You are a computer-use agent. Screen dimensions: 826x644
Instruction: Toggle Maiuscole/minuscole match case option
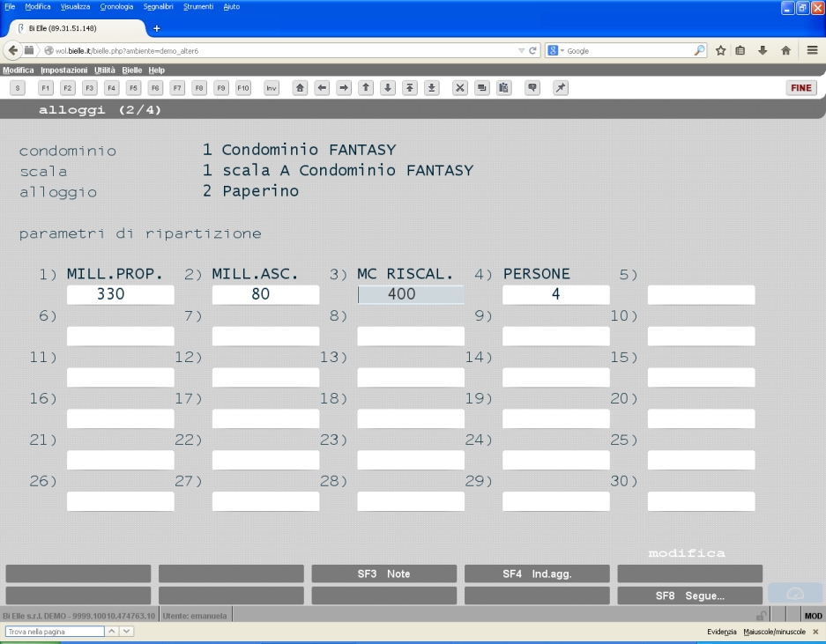[x=774, y=632]
